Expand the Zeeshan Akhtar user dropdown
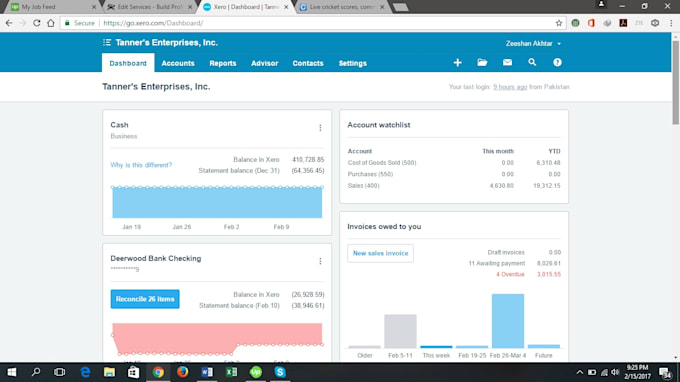 point(533,43)
